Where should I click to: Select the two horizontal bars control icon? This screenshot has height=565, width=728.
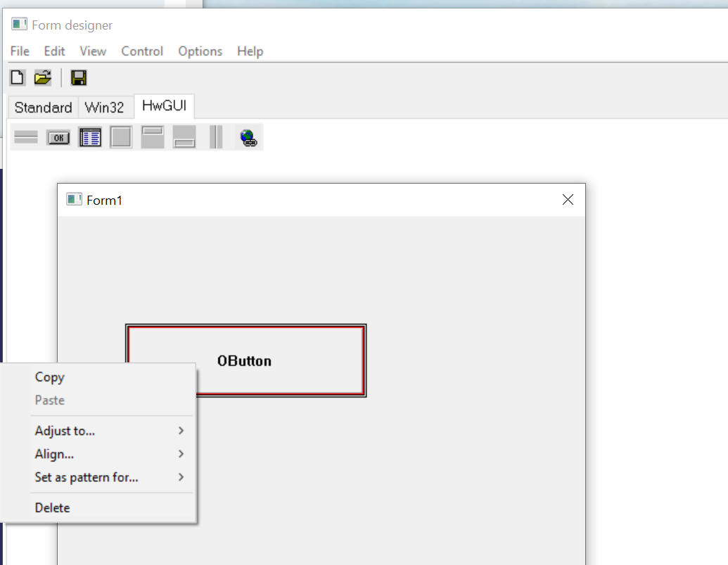coord(26,137)
